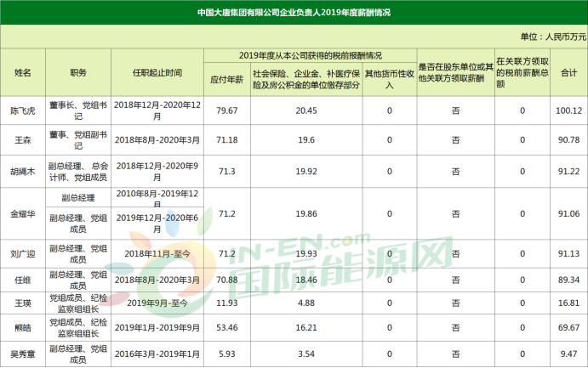Click the tenure cell 2018年12月-2020年9月
Image resolution: width=588 pixels, height=368 pixels.
[157, 172]
